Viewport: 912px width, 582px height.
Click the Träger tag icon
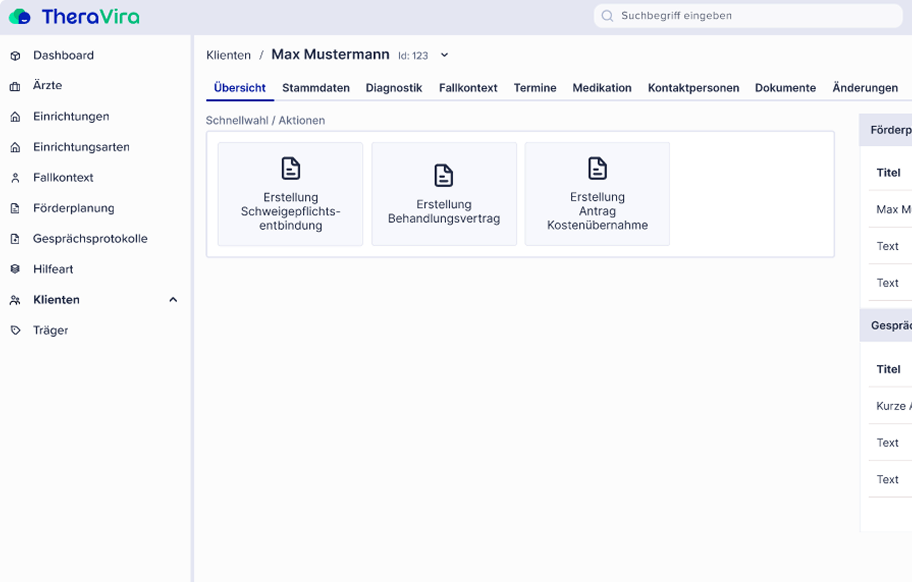point(15,331)
